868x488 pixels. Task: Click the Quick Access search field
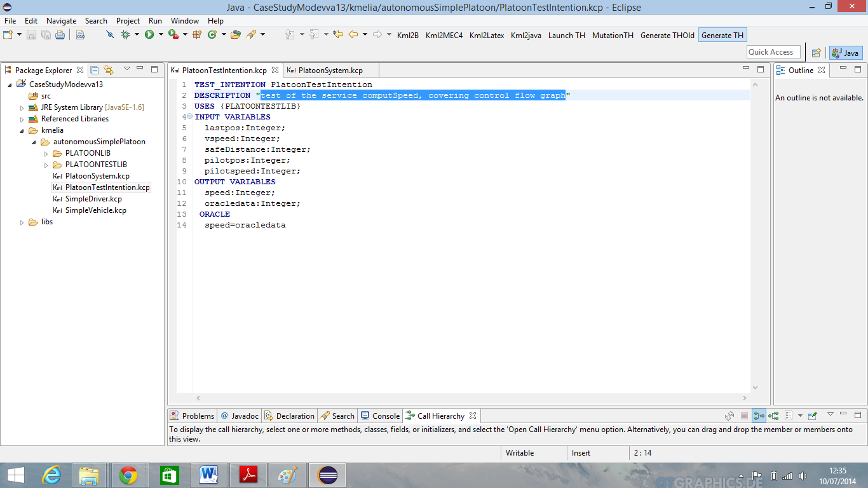pyautogui.click(x=773, y=52)
